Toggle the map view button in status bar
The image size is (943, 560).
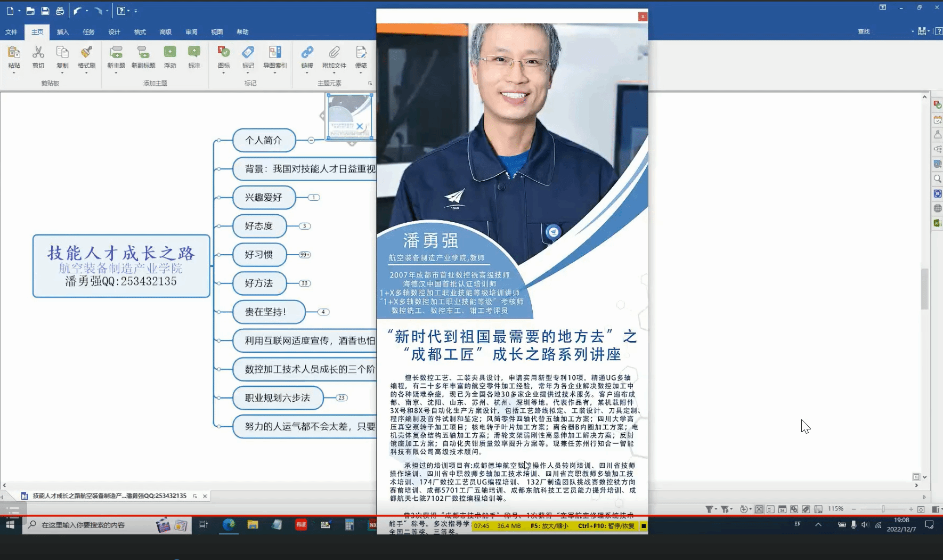[x=759, y=509]
